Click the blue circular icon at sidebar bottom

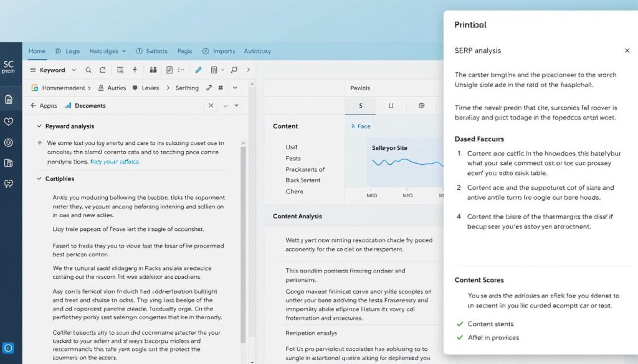click(x=9, y=348)
